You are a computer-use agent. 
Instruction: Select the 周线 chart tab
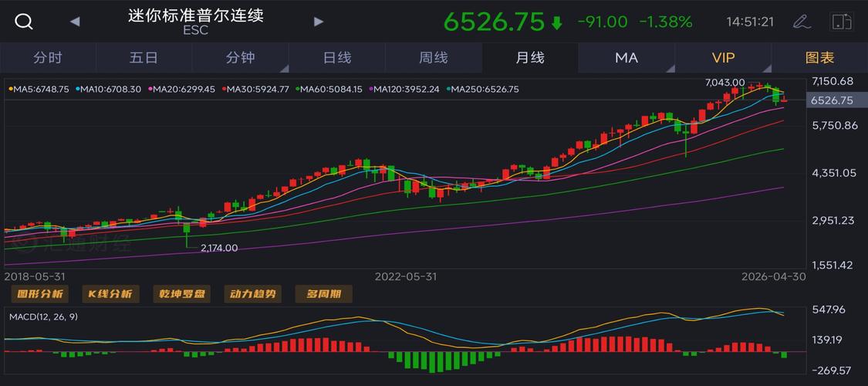pyautogui.click(x=434, y=58)
